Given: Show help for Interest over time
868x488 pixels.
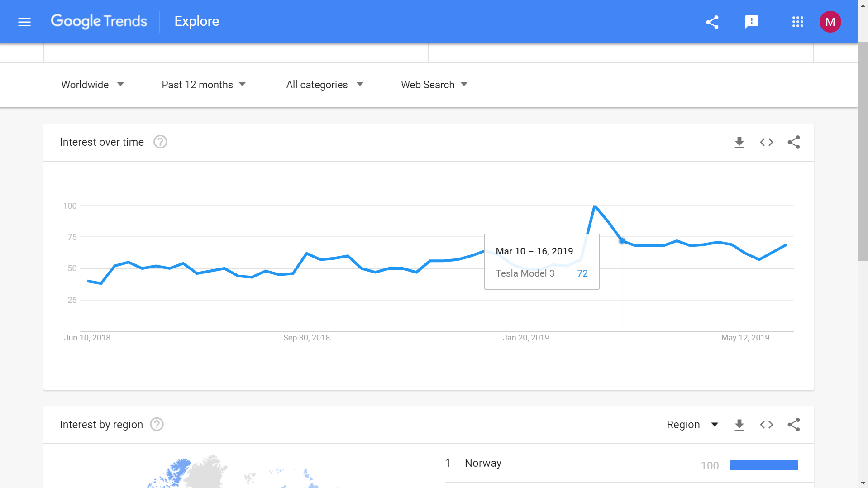Looking at the screenshot, I should point(160,142).
